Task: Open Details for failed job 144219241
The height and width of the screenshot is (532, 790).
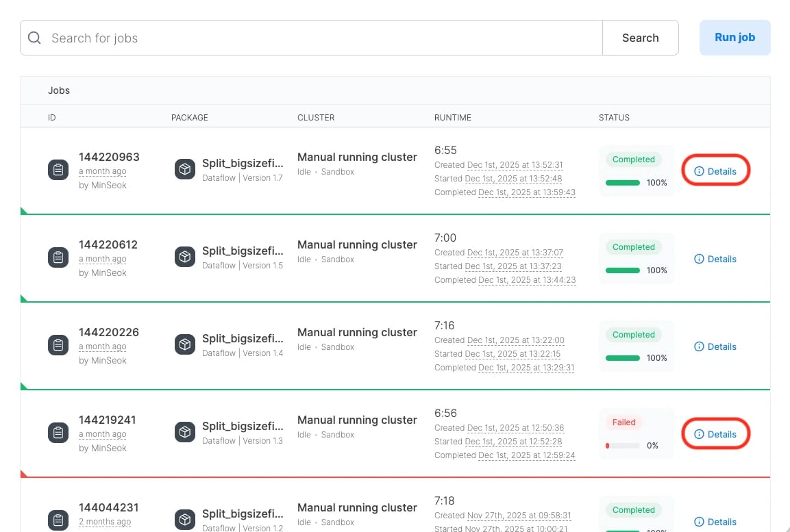Action: 715,434
